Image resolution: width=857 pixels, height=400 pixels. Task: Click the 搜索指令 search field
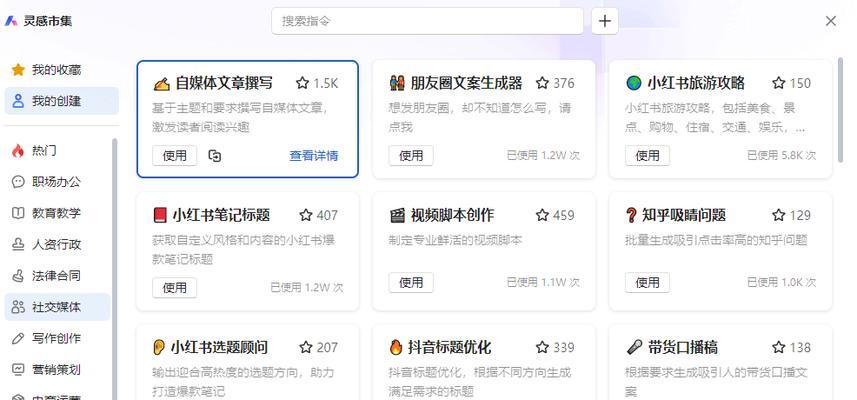427,21
